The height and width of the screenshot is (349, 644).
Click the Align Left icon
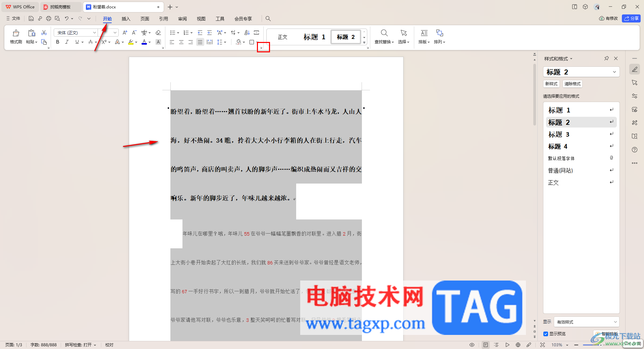[172, 42]
